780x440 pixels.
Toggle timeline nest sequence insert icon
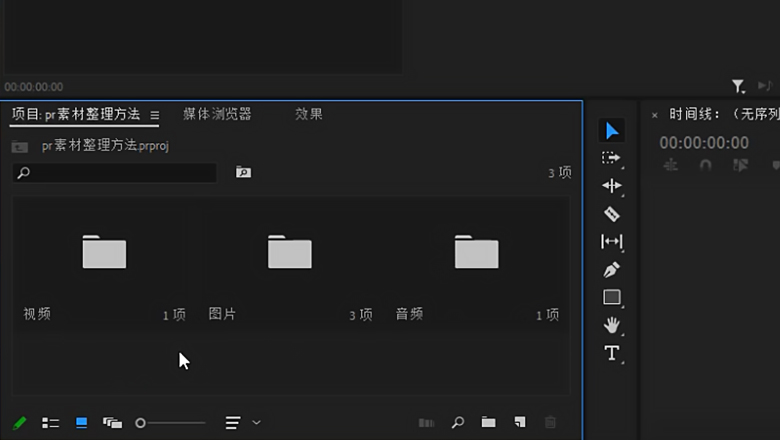coord(671,165)
